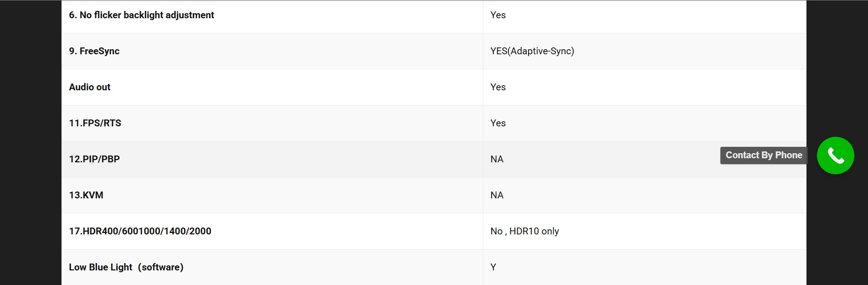Click the green phone call icon

835,155
